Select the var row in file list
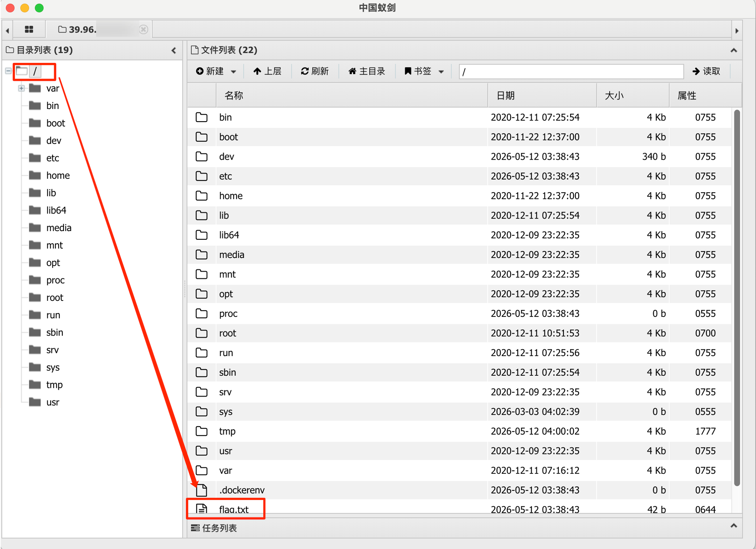 coord(459,471)
